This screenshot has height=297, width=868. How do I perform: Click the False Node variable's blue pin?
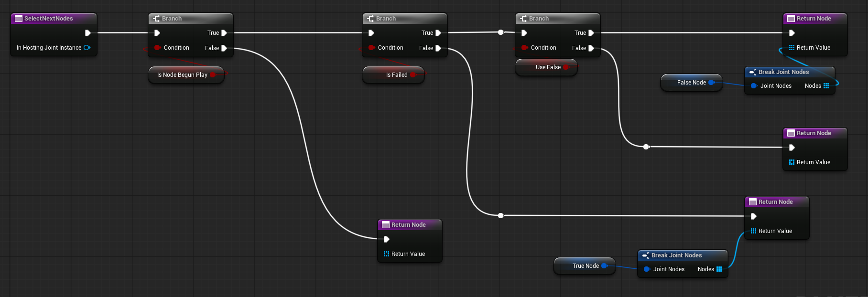711,83
